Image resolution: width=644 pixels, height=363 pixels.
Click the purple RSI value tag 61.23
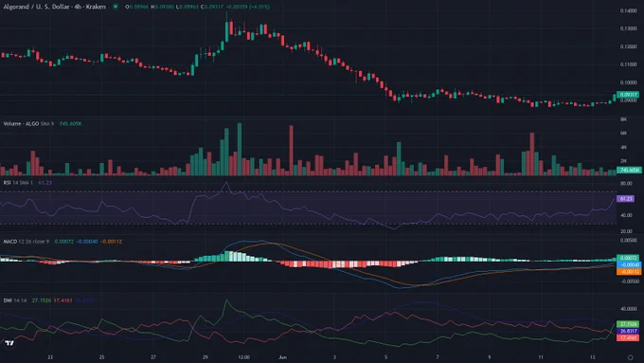point(626,199)
